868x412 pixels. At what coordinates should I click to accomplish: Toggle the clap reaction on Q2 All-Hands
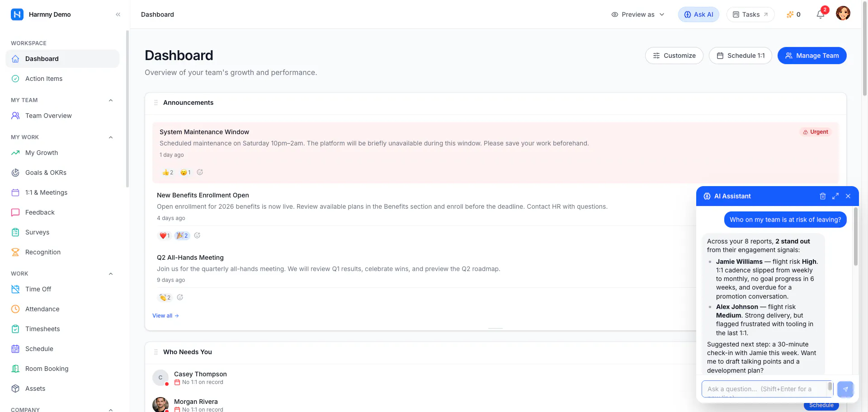(165, 297)
